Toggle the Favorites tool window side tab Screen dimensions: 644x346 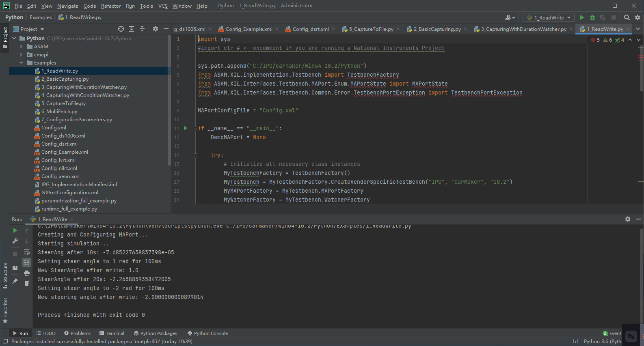click(x=5, y=310)
